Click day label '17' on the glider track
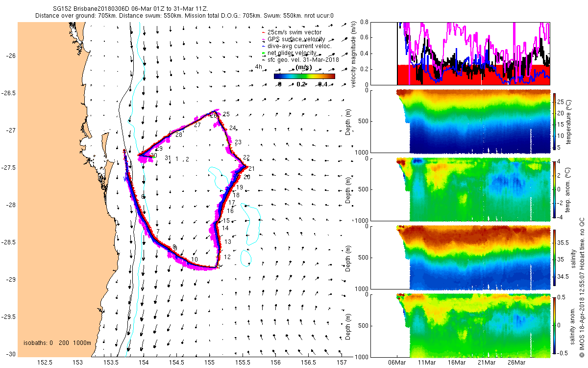This screenshot has width=588, height=368. click(232, 203)
